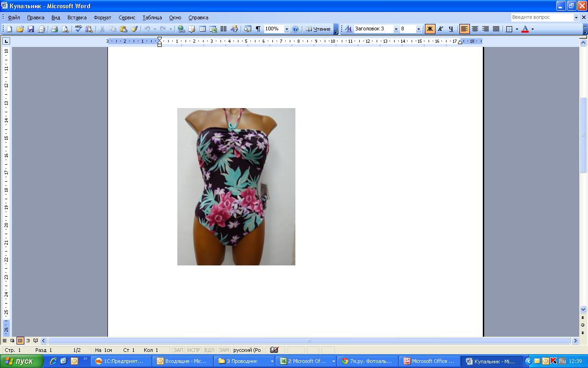Toggle italic formatting (К)
This screenshot has width=588, height=368.
(x=440, y=29)
